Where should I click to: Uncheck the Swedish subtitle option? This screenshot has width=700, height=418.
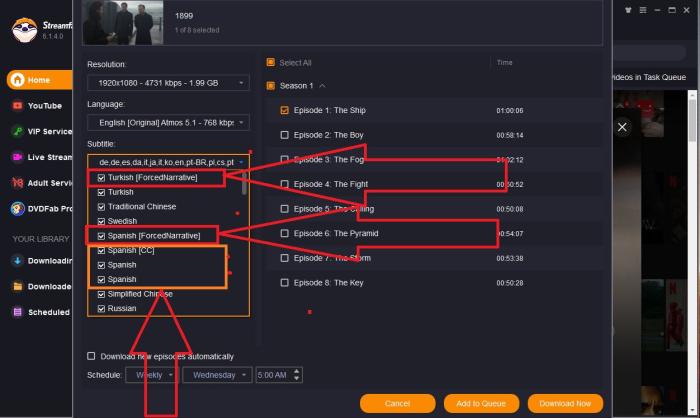click(101, 220)
